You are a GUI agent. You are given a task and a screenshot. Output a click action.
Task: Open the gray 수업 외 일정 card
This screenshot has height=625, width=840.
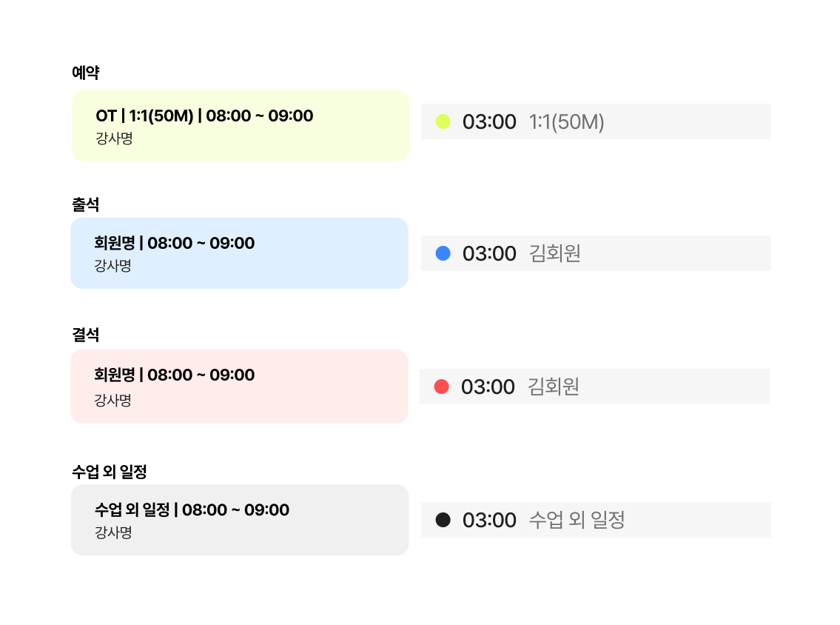point(240,519)
